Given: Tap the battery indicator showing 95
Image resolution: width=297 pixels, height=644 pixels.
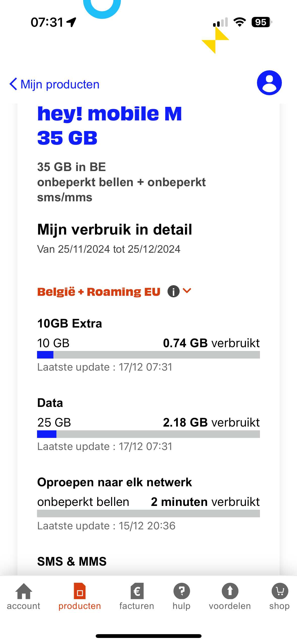Looking at the screenshot, I should (x=261, y=22).
